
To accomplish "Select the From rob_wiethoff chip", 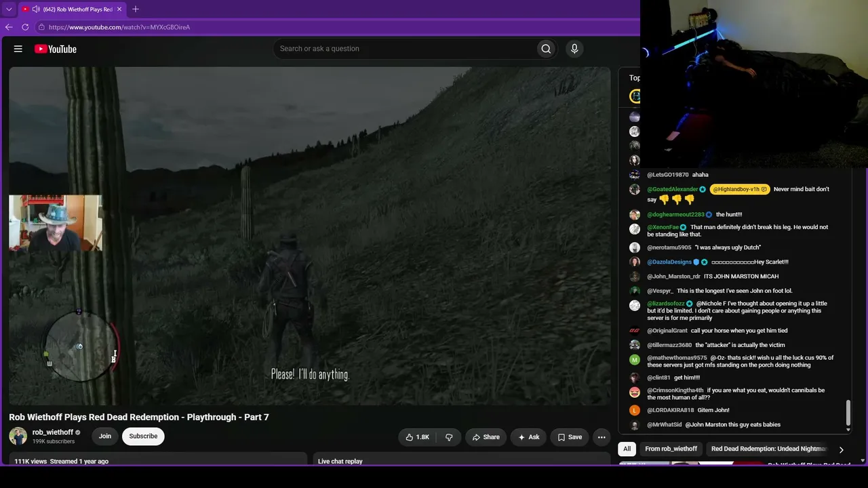I will pos(671,449).
